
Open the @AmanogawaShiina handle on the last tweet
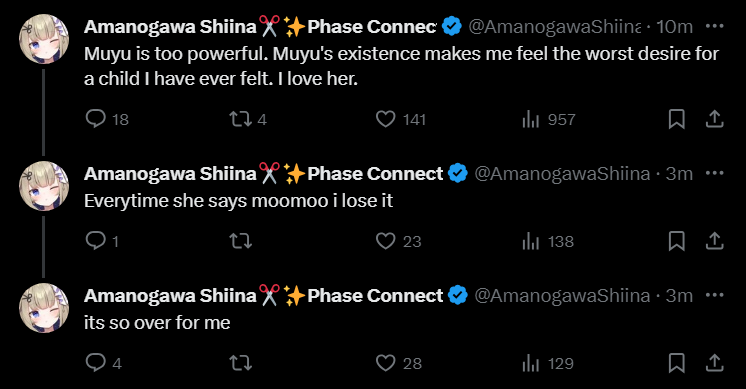(562, 296)
